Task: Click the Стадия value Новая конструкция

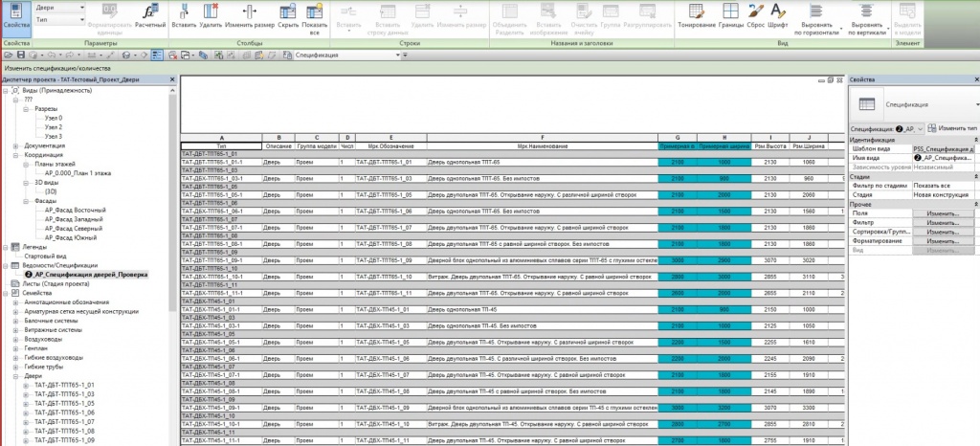Action: click(943, 195)
